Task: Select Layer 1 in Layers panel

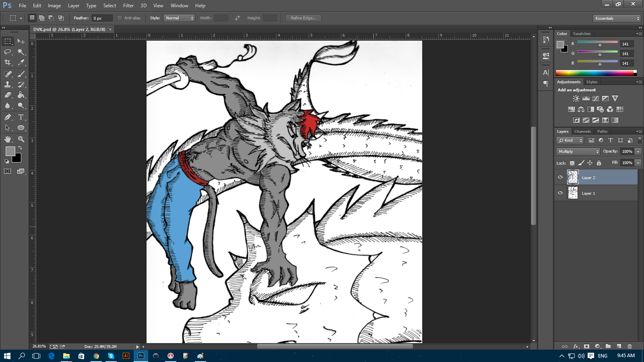Action: (x=596, y=193)
